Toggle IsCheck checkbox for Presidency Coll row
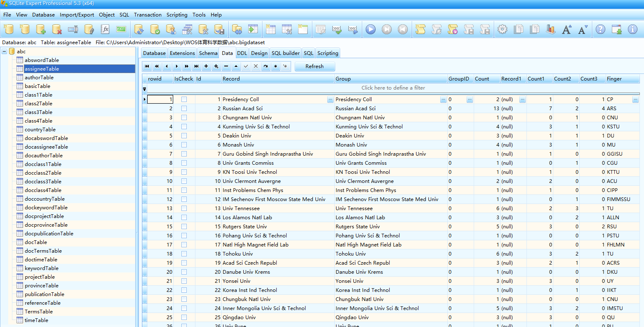Screen dimensions: 644x327 [184, 100]
